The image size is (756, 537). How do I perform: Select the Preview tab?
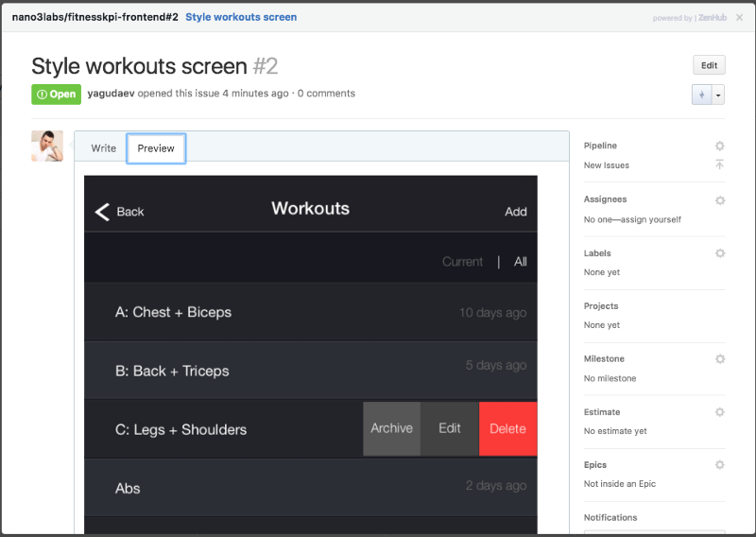click(x=156, y=148)
